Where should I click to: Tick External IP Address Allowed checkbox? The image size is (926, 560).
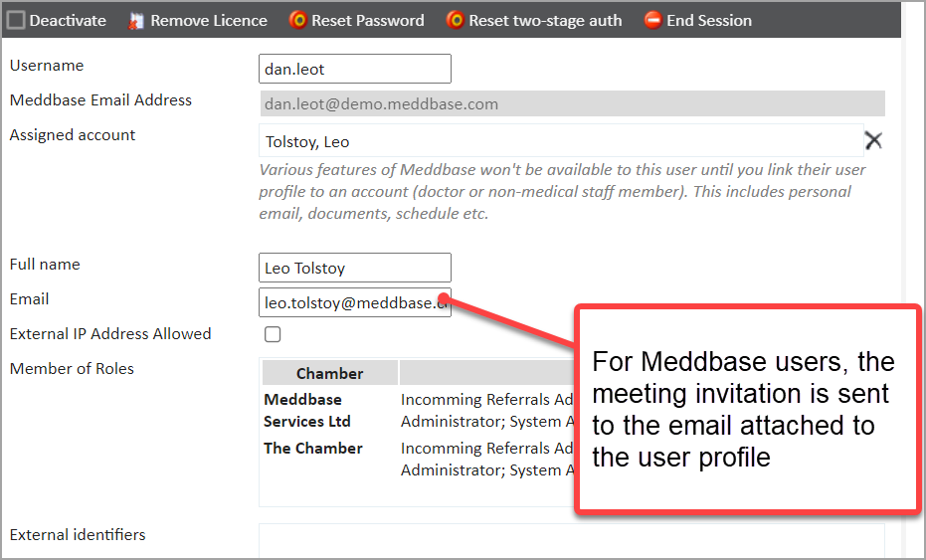pyautogui.click(x=273, y=334)
